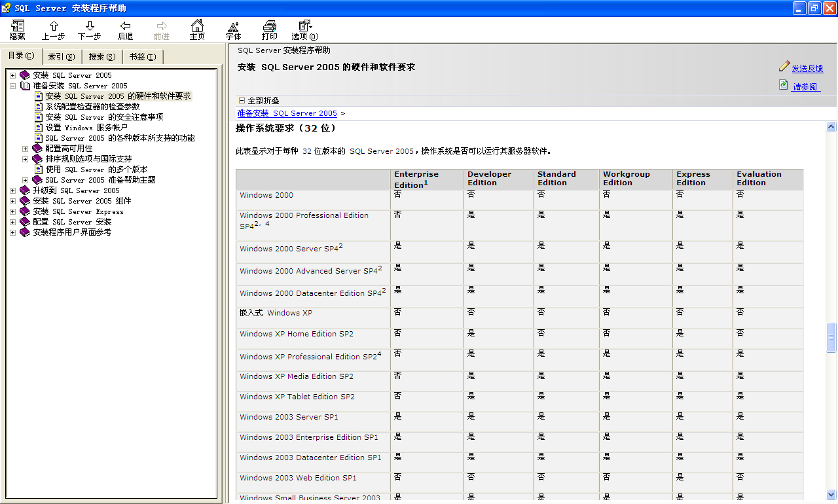Click open book icon beside 准备安装 SQL Server 2005
The height and width of the screenshot is (504, 838).
(x=26, y=86)
